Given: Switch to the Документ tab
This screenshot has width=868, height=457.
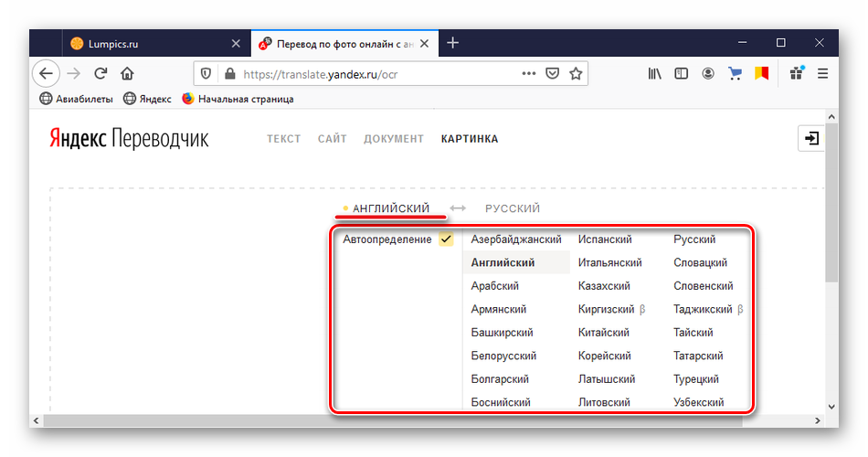Looking at the screenshot, I should click(394, 139).
